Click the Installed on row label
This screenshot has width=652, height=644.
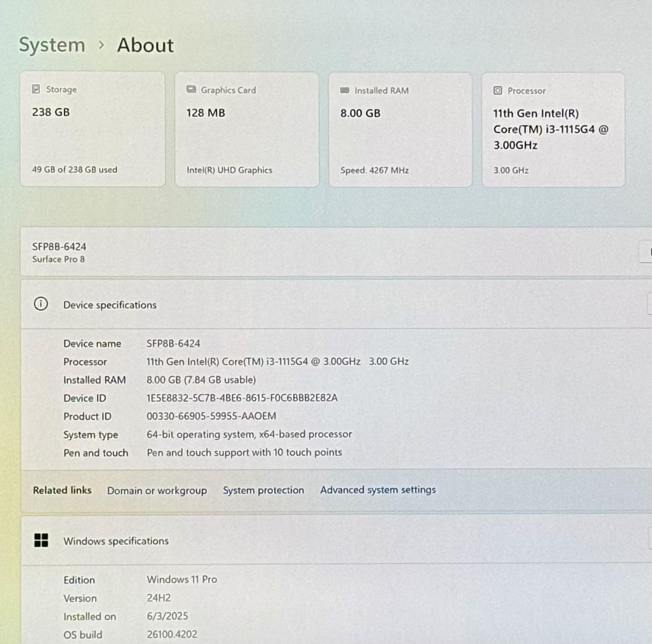(x=89, y=617)
